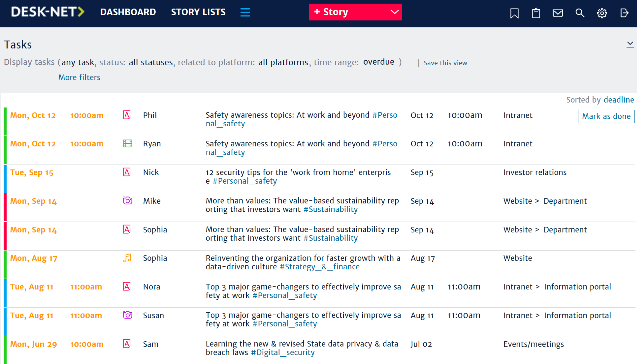Click Ryan's video task type icon

coord(127,143)
